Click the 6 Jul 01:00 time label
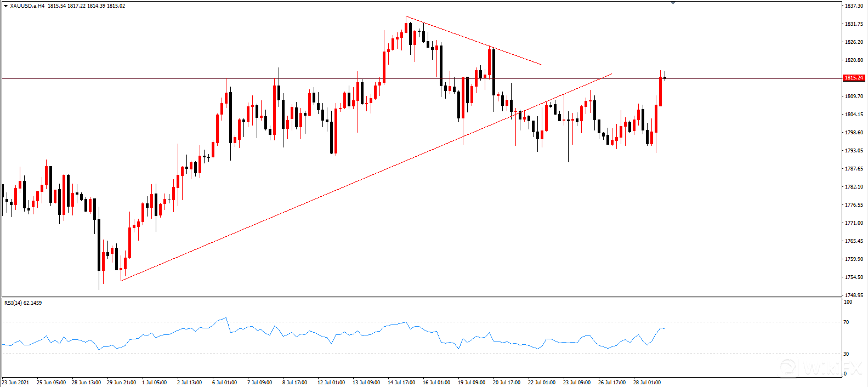This screenshot has height=387, width=868. coord(224,382)
